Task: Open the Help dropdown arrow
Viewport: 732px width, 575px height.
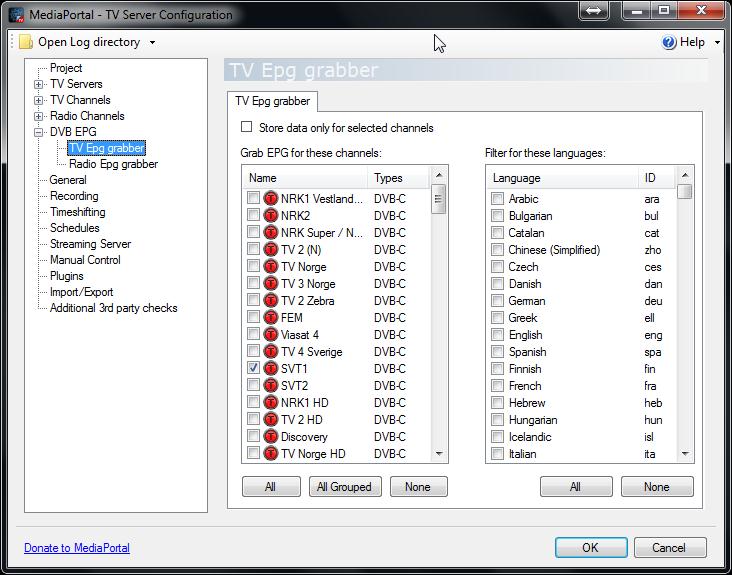Action: (x=717, y=42)
